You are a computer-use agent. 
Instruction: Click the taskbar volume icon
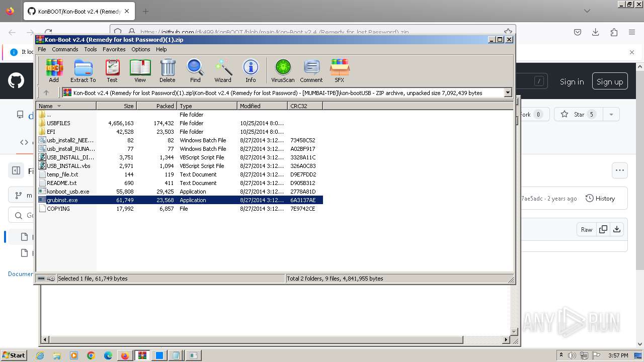572,355
